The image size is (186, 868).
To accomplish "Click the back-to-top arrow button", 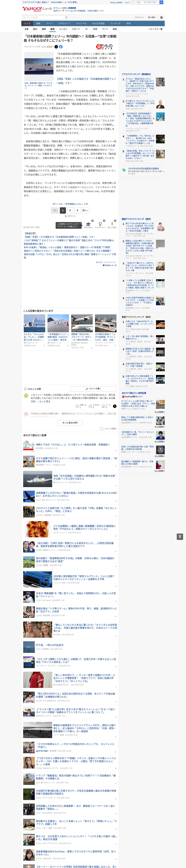I will pos(180,536).
